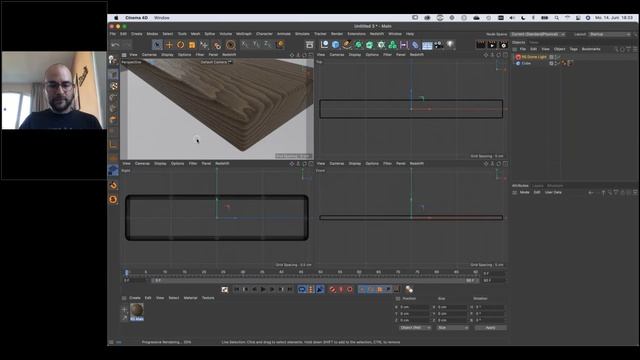Open the Size mode dropdown
Screen dimensions: 640x360
(x=453, y=328)
